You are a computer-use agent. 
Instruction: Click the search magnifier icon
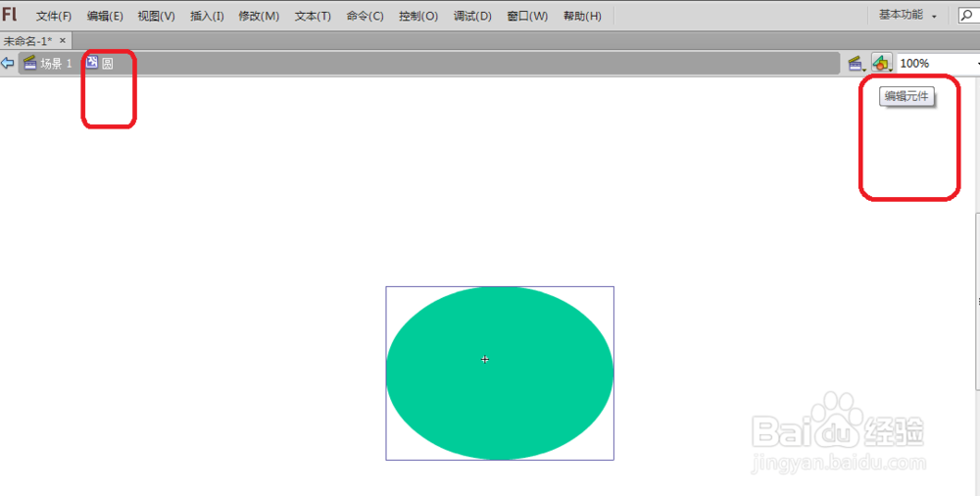click(966, 15)
